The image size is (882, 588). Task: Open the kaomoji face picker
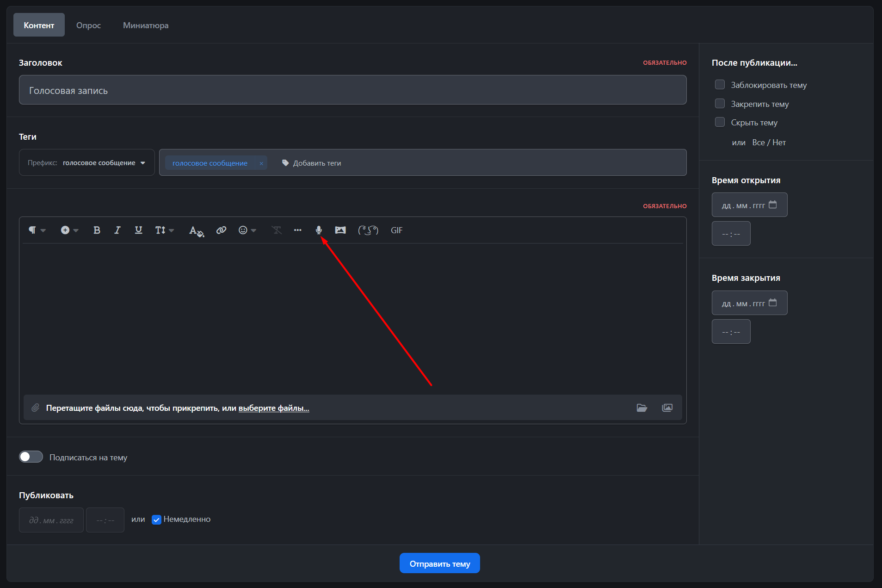368,230
